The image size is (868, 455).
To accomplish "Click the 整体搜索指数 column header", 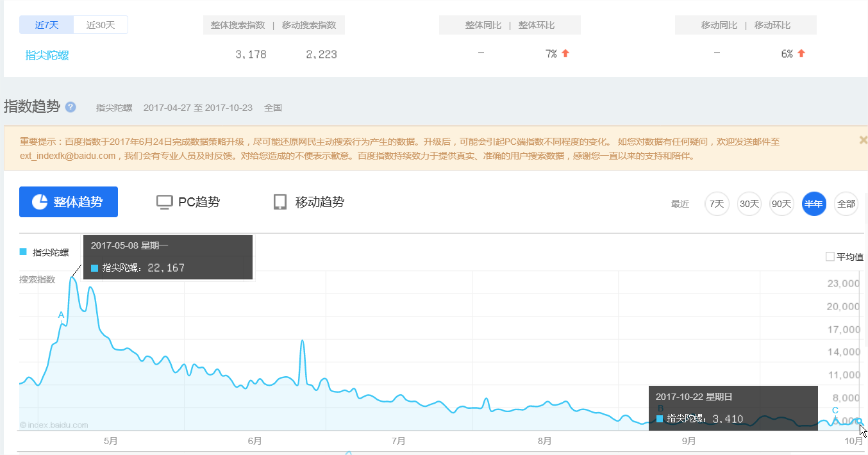I will click(x=238, y=25).
